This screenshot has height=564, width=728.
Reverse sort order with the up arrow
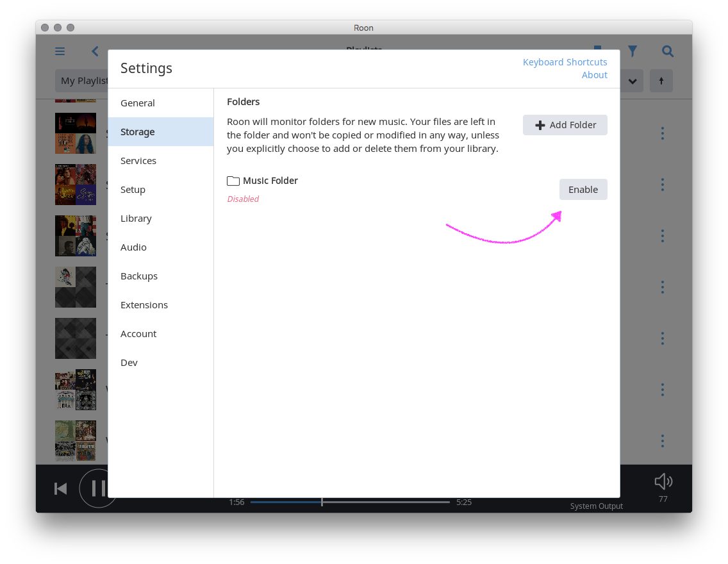pyautogui.click(x=661, y=81)
